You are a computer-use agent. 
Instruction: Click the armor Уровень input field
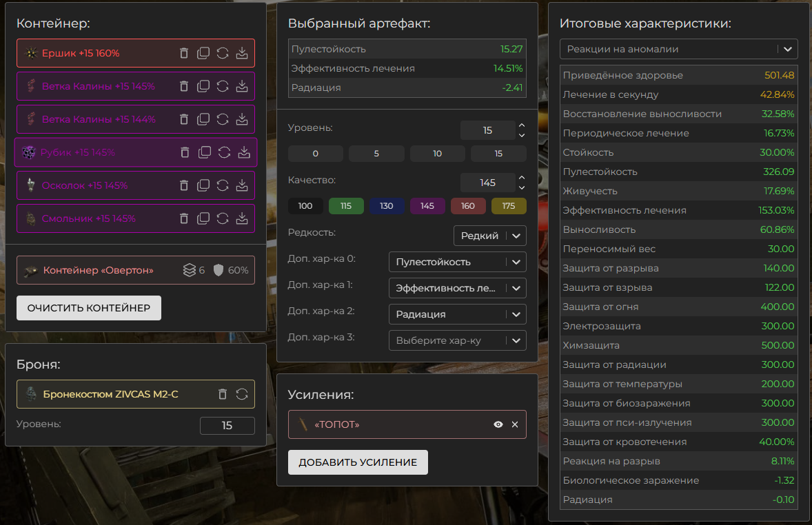pyautogui.click(x=227, y=426)
